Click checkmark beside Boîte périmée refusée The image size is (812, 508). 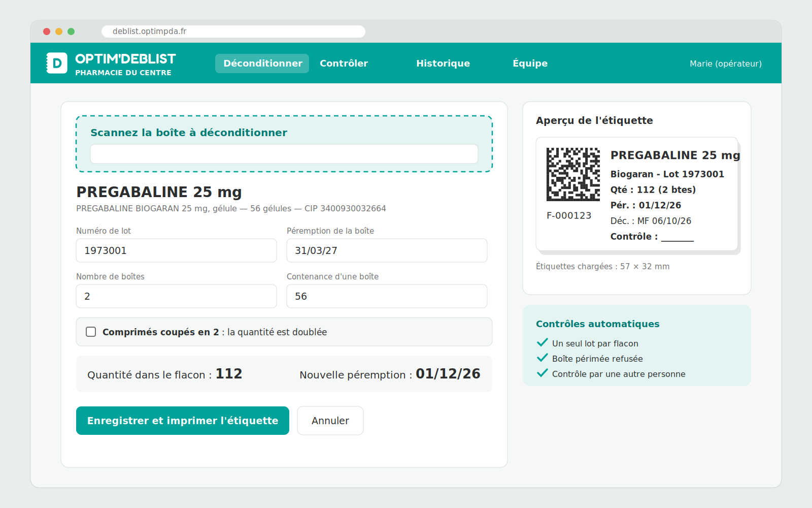coord(543,358)
